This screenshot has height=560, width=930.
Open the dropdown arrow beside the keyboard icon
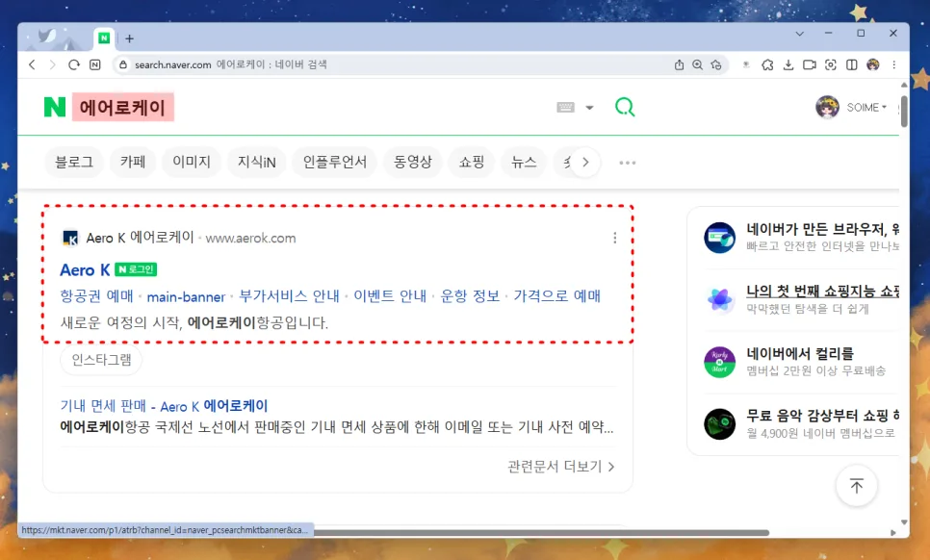(589, 107)
